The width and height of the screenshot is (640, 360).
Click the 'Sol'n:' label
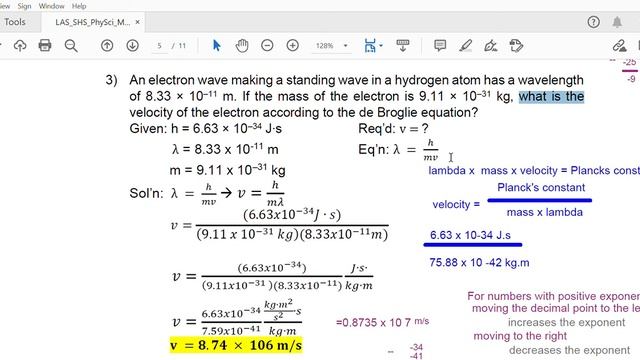(146, 193)
